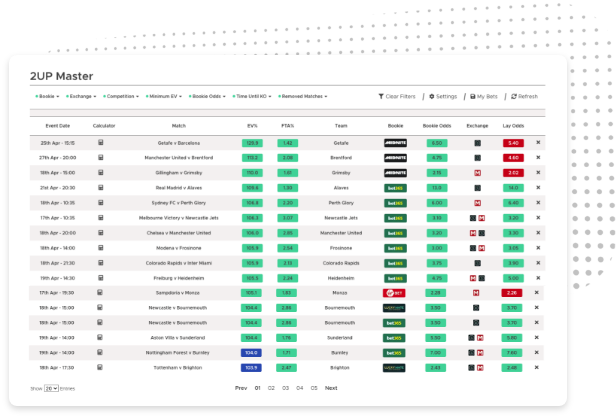Click the Refresh icon button
This screenshot has width=616, height=418.
(513, 96)
